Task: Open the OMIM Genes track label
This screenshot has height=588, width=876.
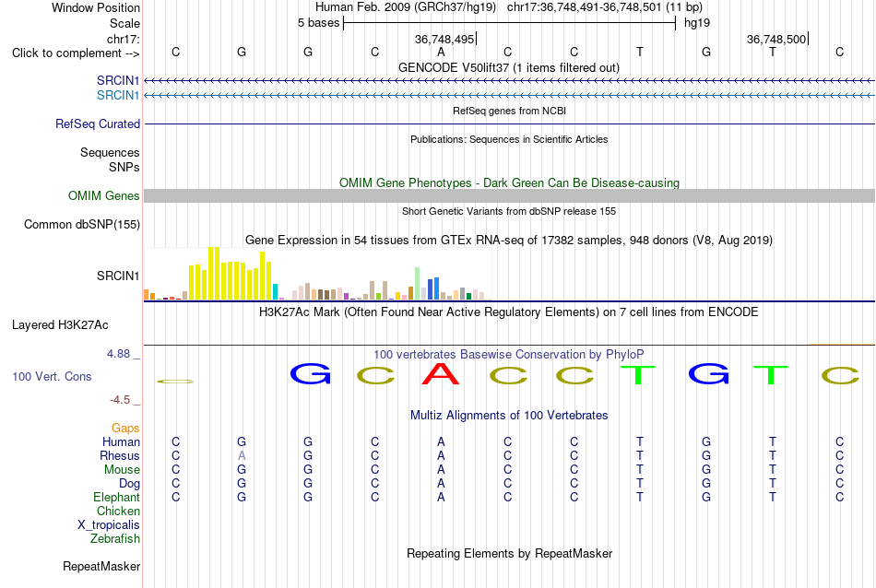Action: pyautogui.click(x=104, y=196)
